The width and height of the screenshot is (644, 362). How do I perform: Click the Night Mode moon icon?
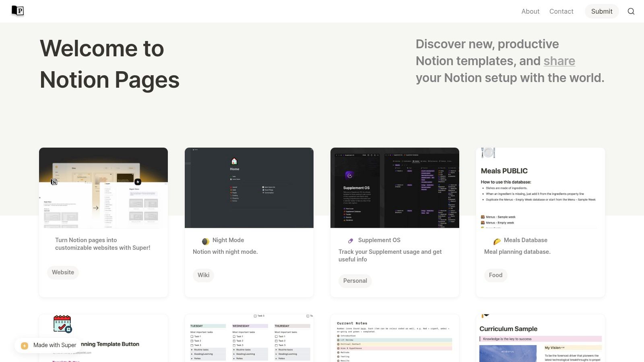pos(205,241)
